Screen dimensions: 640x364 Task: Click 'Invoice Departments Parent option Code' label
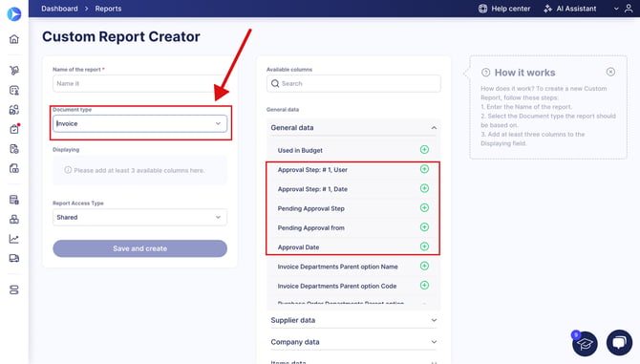(337, 286)
